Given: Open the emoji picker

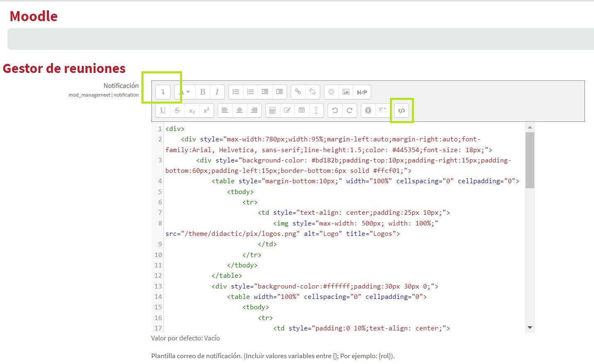Looking at the screenshot, I should coord(331,92).
